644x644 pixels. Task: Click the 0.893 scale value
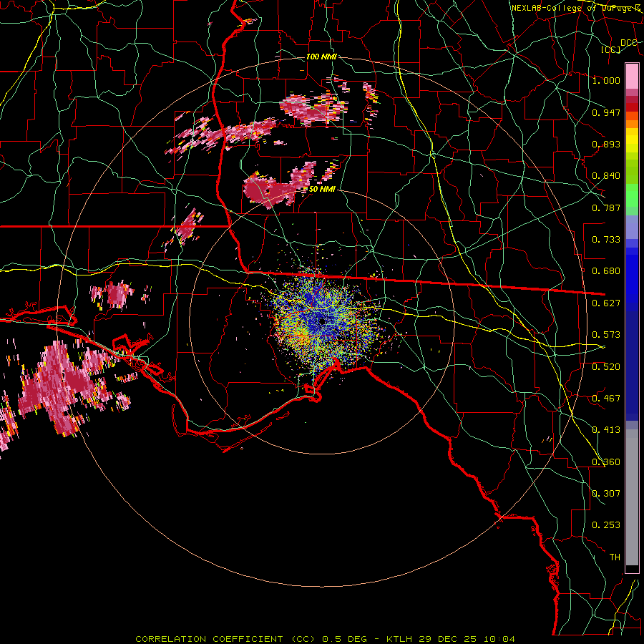click(x=606, y=144)
